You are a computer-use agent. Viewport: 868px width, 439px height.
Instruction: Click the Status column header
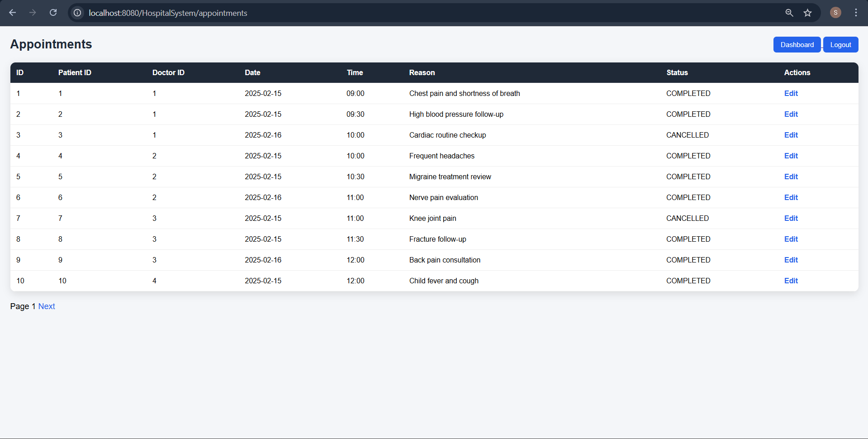pyautogui.click(x=677, y=73)
